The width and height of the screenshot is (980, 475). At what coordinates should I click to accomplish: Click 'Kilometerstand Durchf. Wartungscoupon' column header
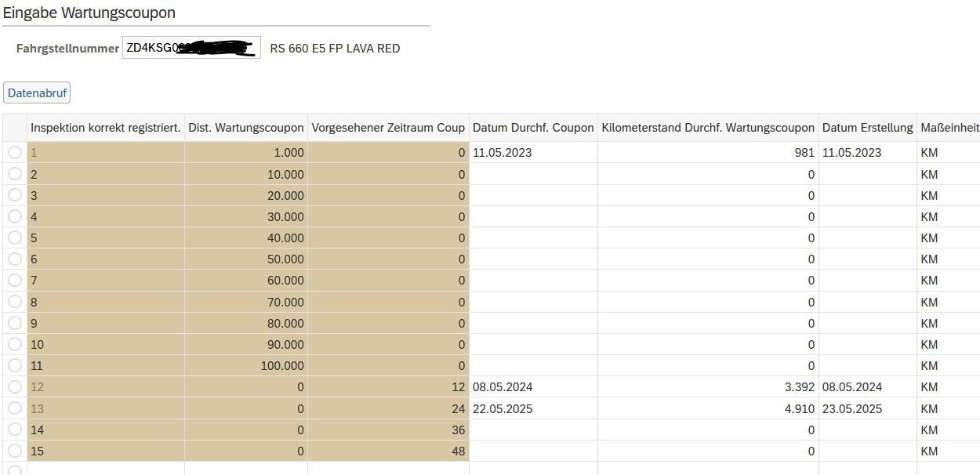pos(708,128)
